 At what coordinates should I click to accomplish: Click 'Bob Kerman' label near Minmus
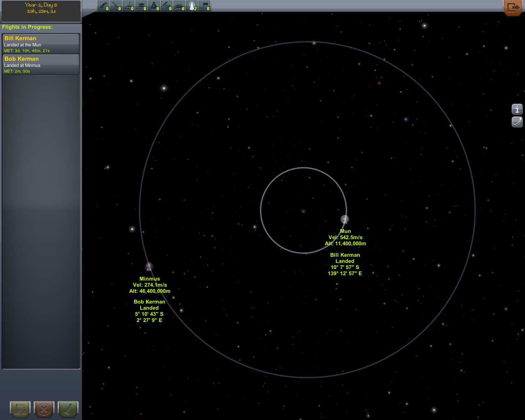[149, 302]
